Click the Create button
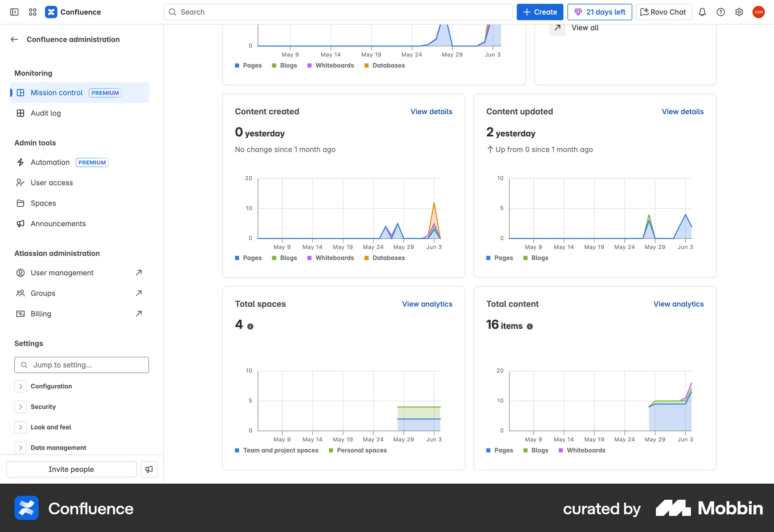The width and height of the screenshot is (774, 532). pos(540,12)
